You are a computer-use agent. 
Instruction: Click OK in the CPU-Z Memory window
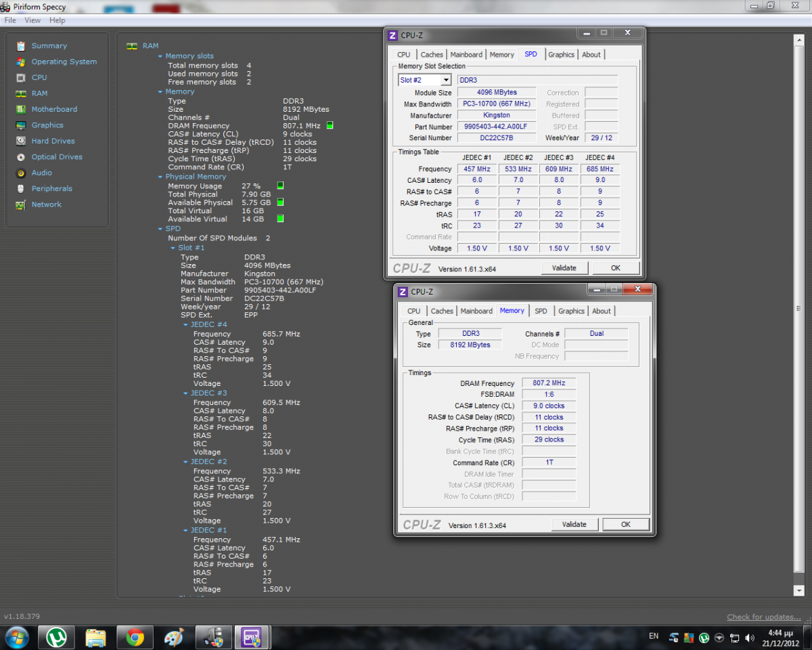(x=626, y=525)
